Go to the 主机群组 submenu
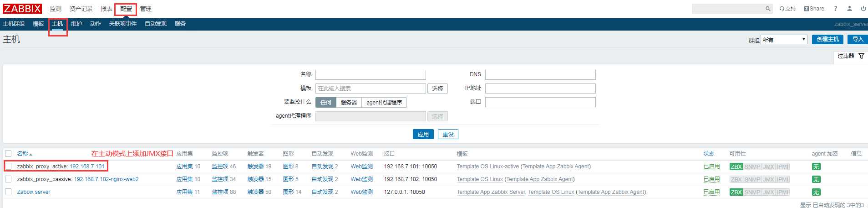Image resolution: width=868 pixels, height=208 pixels. pos(14,24)
